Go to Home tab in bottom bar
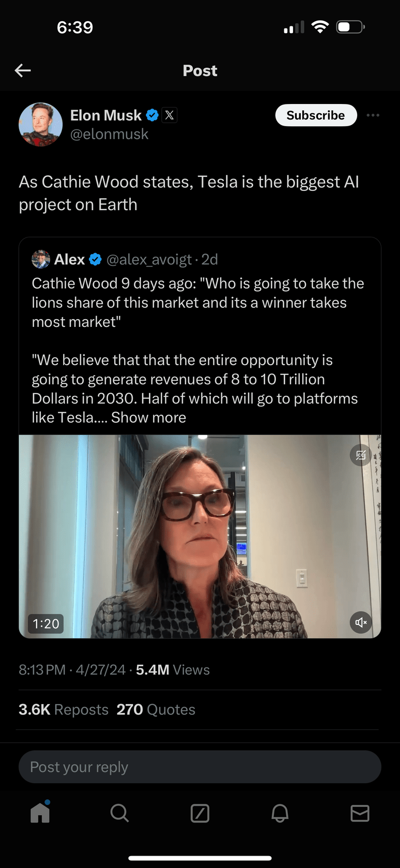 coord(40,813)
